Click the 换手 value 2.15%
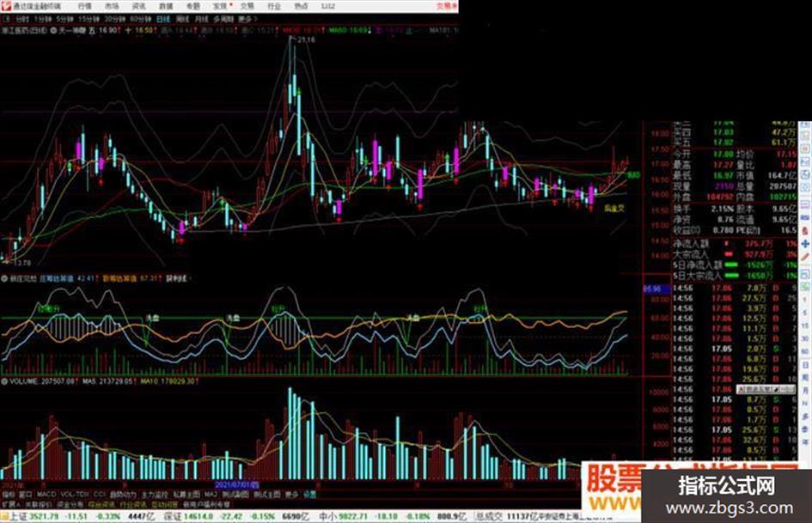Viewport: 812px width, 523px height. point(723,209)
